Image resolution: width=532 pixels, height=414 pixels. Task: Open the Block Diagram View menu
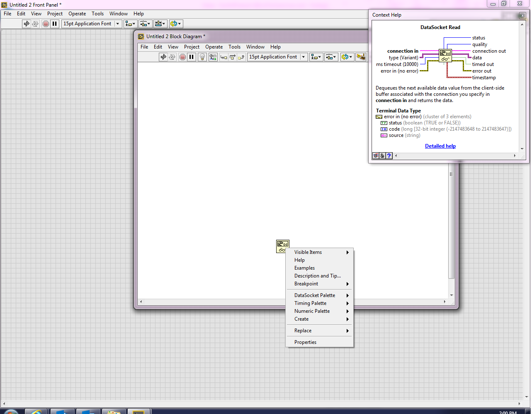[x=173, y=47]
